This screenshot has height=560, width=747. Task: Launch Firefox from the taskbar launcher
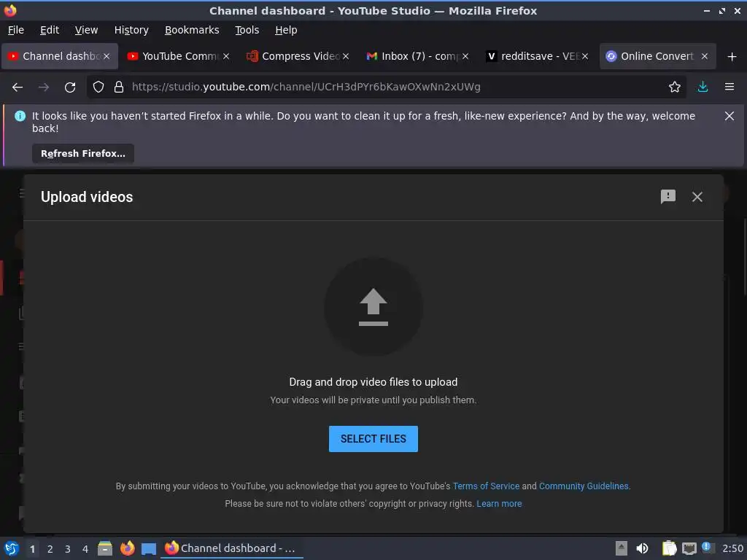[127, 548]
